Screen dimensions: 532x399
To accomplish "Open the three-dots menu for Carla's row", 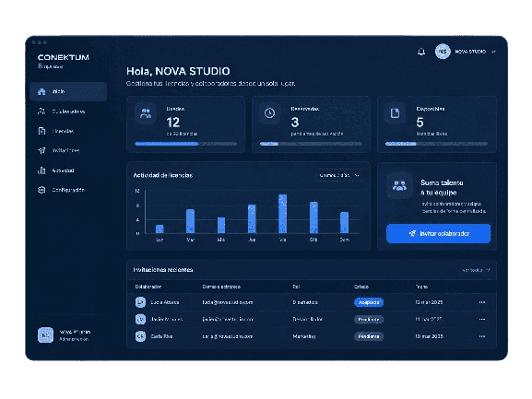I will [482, 336].
